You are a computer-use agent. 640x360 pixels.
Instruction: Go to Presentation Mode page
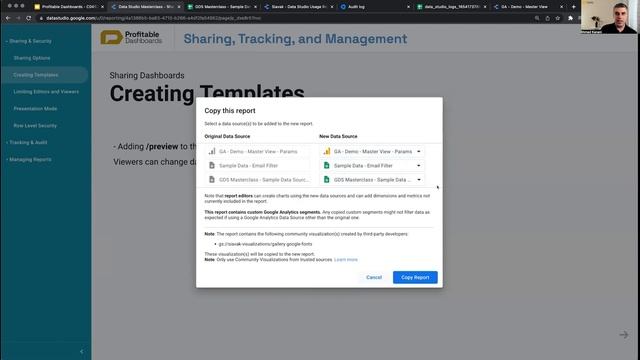pyautogui.click(x=35, y=109)
